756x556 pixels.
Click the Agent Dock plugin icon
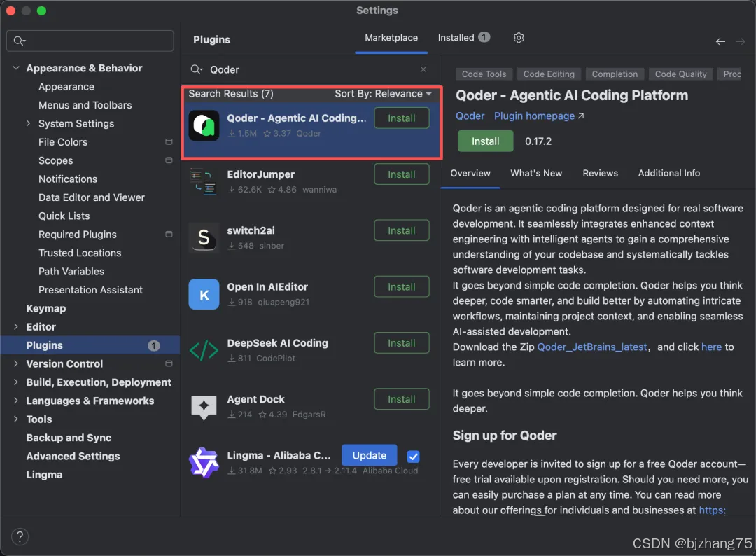click(x=204, y=407)
